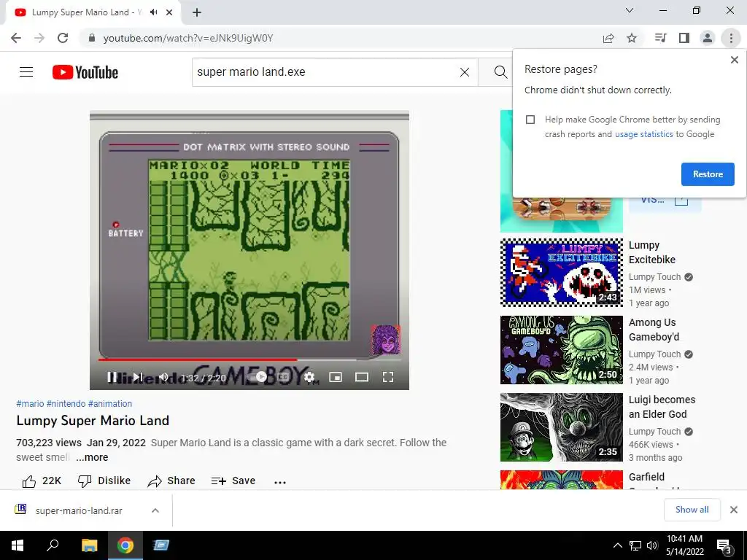This screenshot has width=747, height=560.
Task: Open the #mario hashtag
Action: (30, 404)
